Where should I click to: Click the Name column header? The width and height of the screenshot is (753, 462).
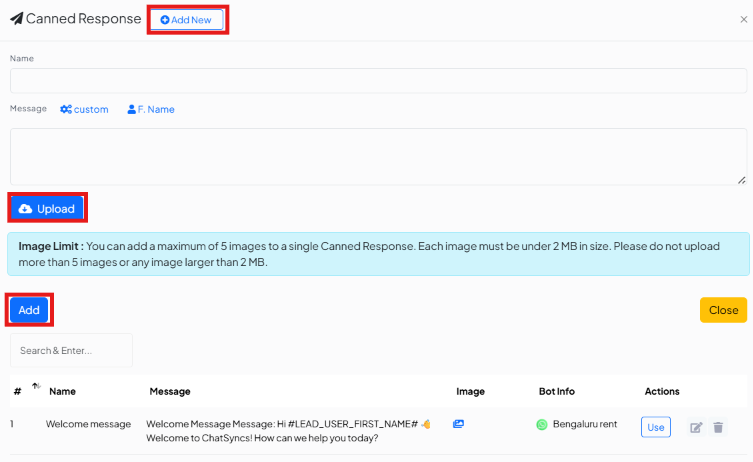tap(62, 391)
